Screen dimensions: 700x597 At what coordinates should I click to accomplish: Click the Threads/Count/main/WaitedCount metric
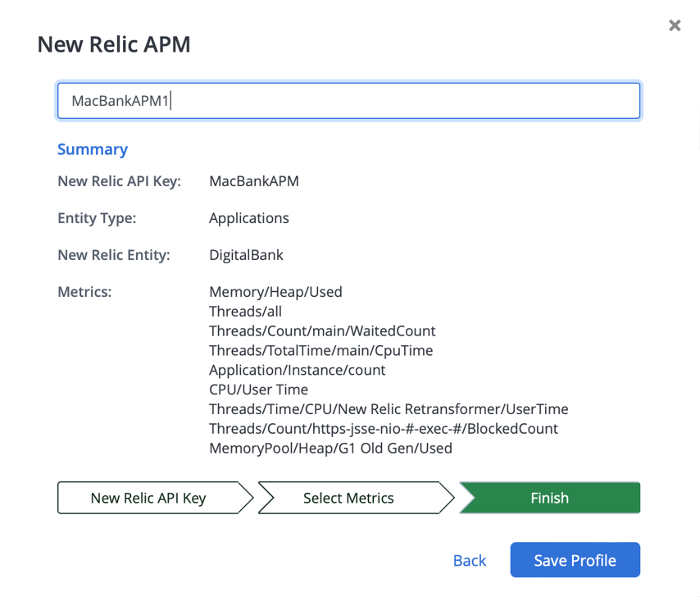pos(322,330)
